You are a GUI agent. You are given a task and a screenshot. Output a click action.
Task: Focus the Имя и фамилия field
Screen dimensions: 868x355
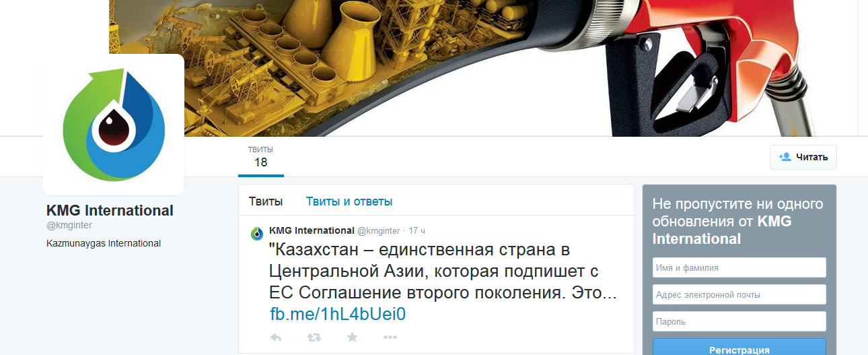(x=739, y=267)
